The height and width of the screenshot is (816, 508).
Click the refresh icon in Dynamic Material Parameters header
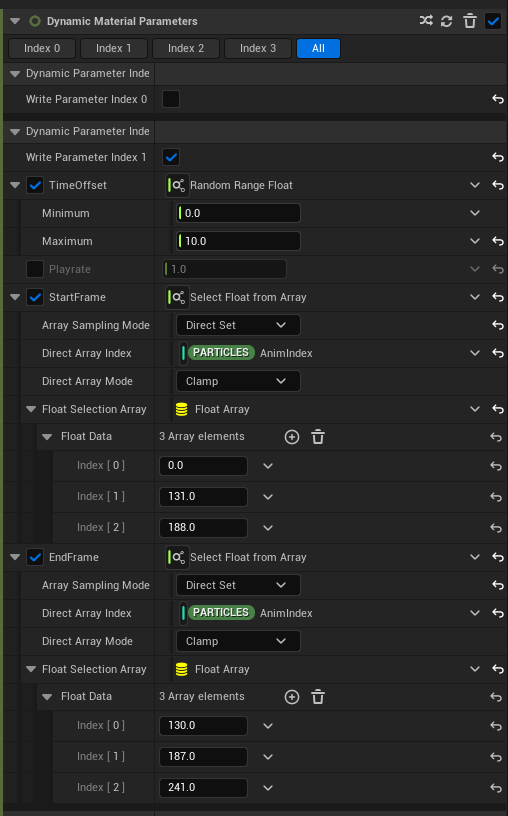pos(447,21)
